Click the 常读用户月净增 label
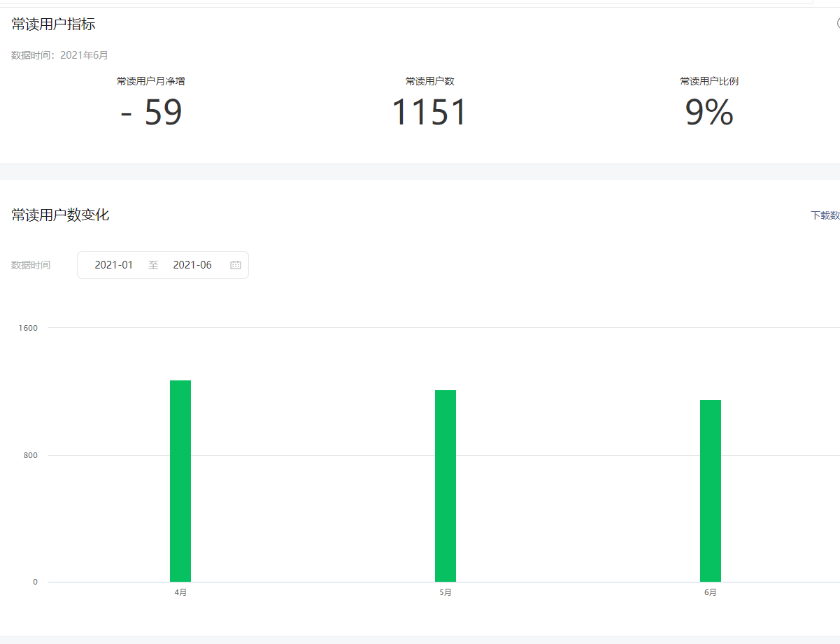840x644 pixels. [151, 81]
